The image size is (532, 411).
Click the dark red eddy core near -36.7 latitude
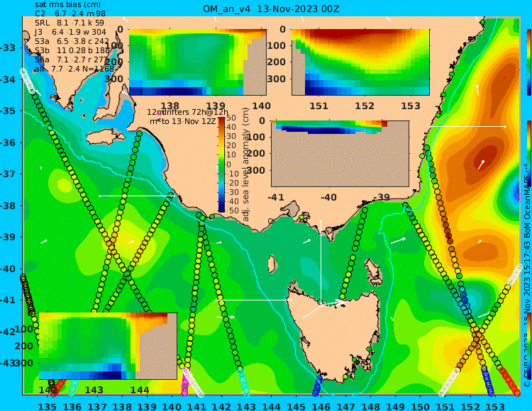coord(484,159)
